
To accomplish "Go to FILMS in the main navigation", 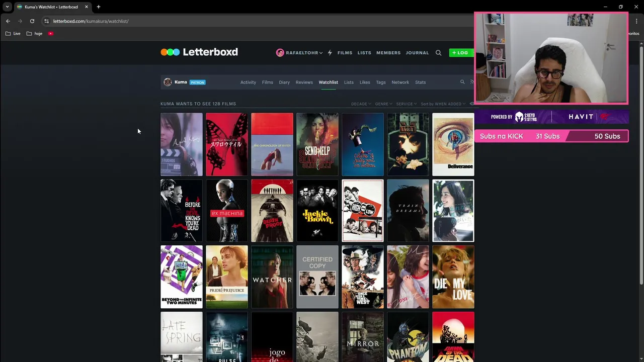I will coord(345,53).
